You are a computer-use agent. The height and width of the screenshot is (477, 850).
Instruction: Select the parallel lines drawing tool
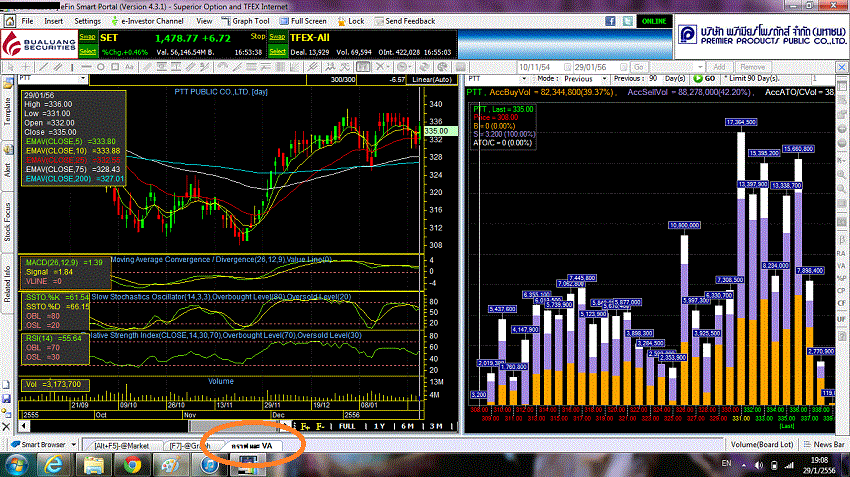[57, 67]
